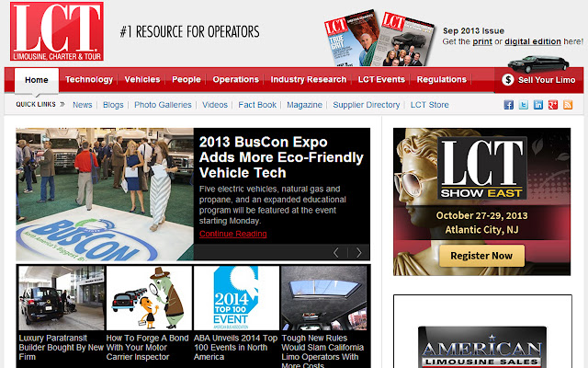
Task: Click the dollar sign Sell Your Limo icon
Action: [508, 80]
